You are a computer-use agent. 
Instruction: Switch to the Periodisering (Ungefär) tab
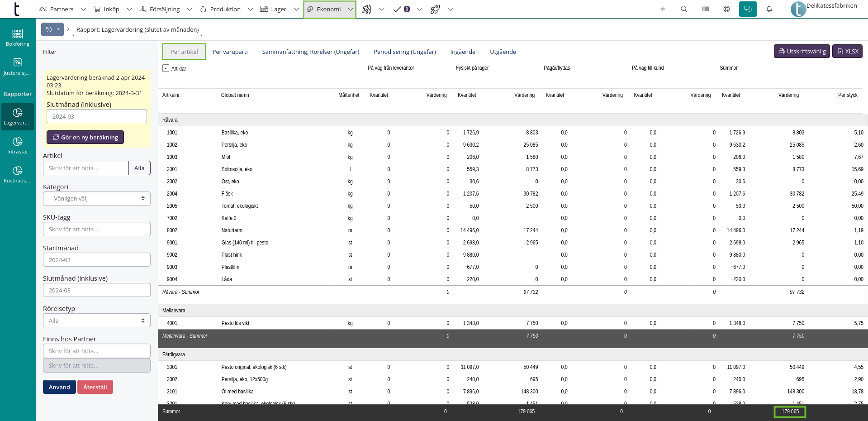[x=404, y=52]
